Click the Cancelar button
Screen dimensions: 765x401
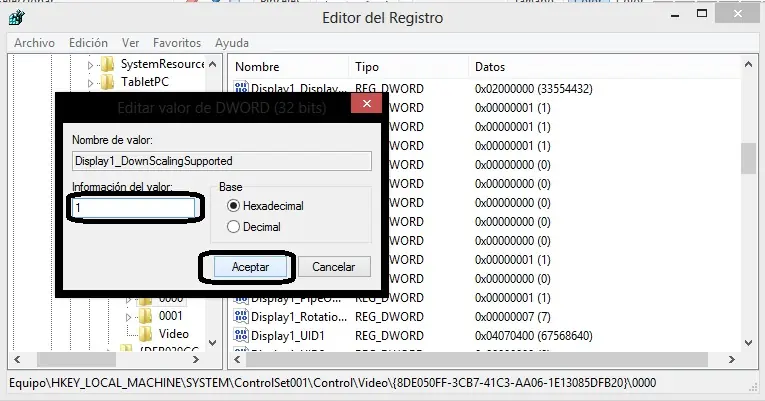click(334, 267)
